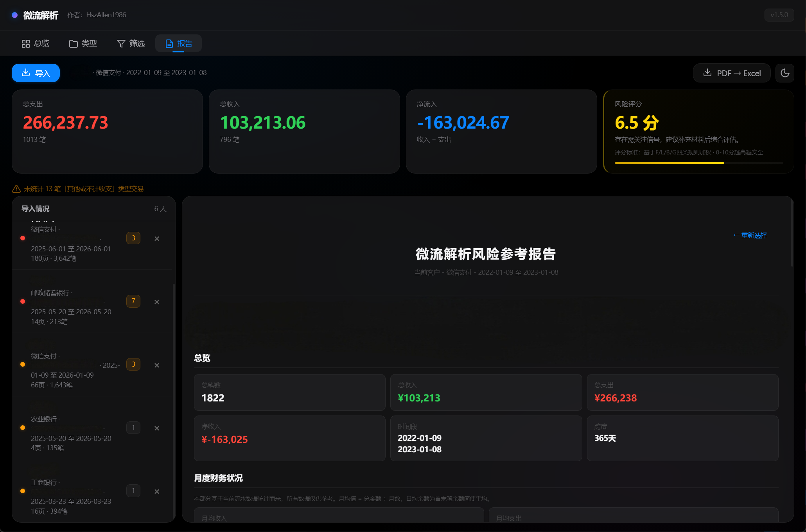Open the 总览 overview tab
Viewport: 806px width, 532px height.
[35, 43]
